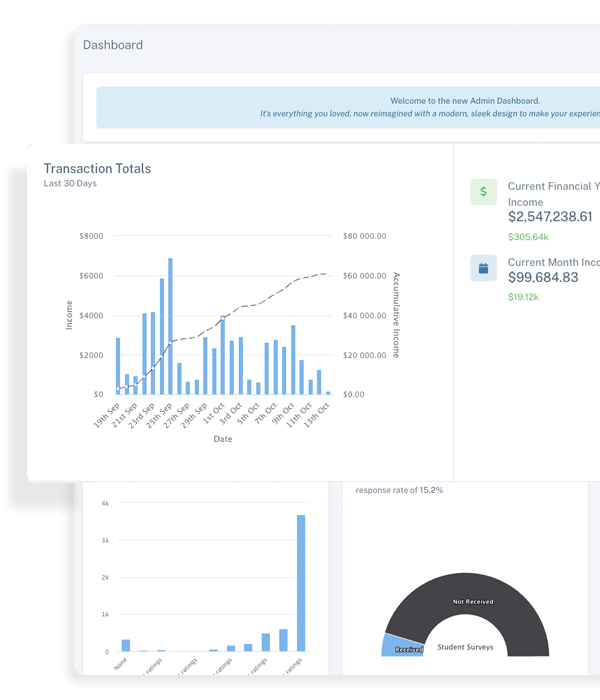
Task: Click the Last 30 Days subtitle
Action: pyautogui.click(x=70, y=184)
